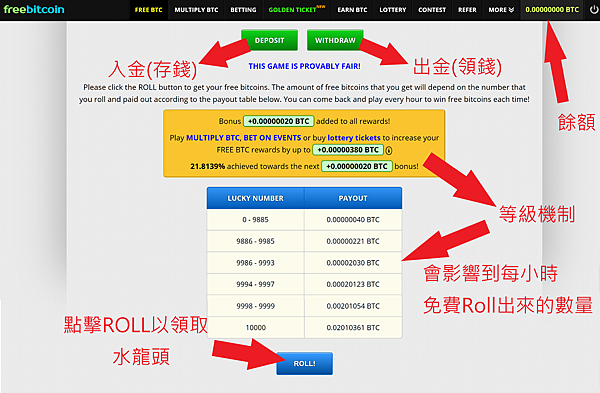The height and width of the screenshot is (393, 600).
Task: Click the 0 - 9885 lucky number cell
Action: click(256, 220)
